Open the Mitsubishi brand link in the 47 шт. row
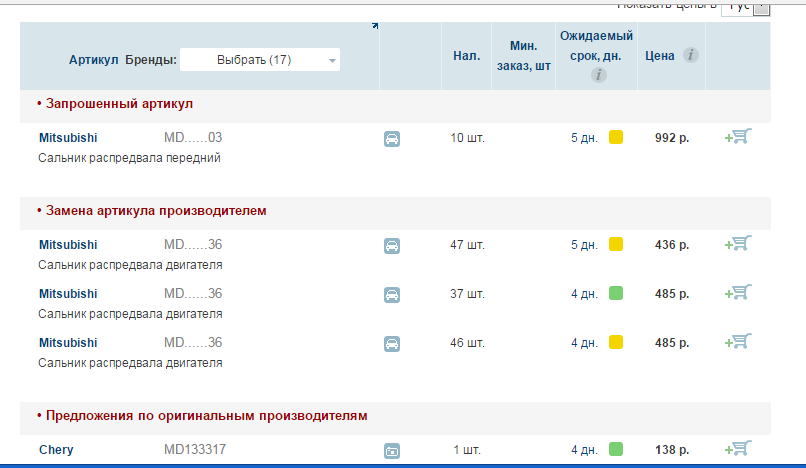 (68, 245)
